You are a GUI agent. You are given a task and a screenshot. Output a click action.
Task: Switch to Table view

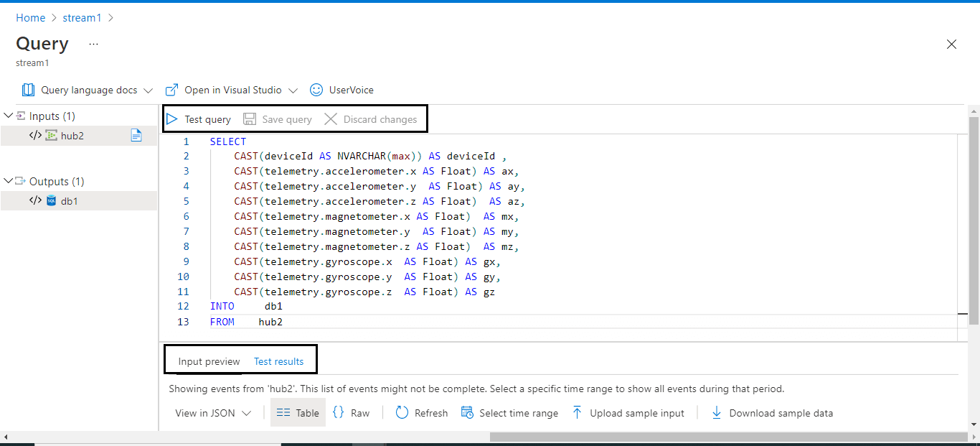pyautogui.click(x=298, y=413)
